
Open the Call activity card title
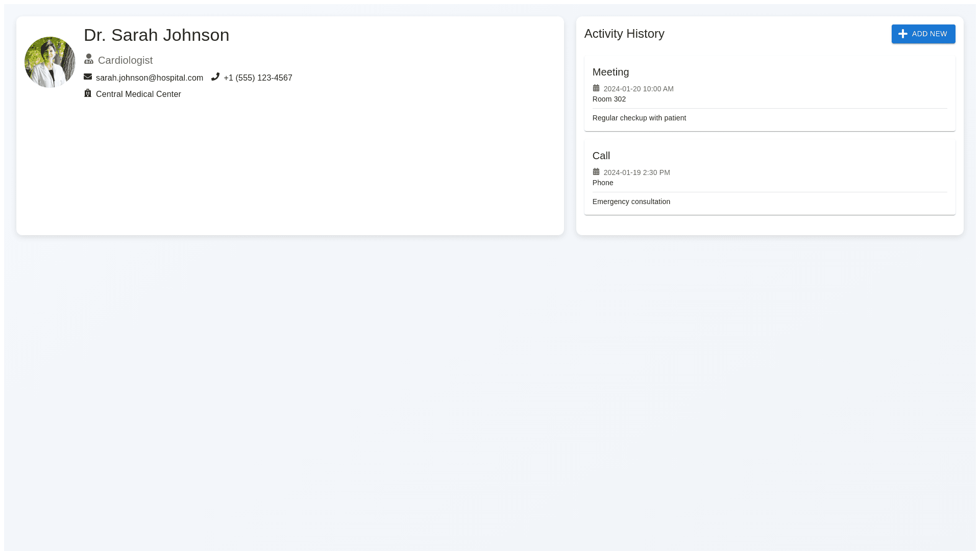(601, 156)
